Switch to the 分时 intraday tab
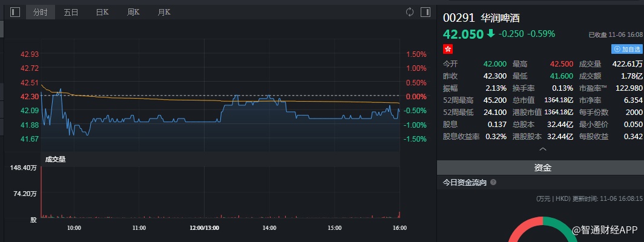This screenshot has width=644, height=242. [x=41, y=12]
